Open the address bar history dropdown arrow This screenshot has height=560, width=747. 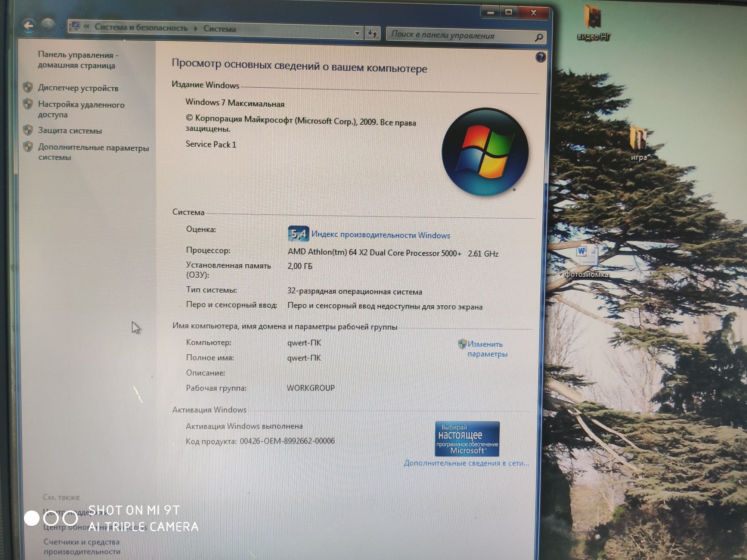click(357, 34)
